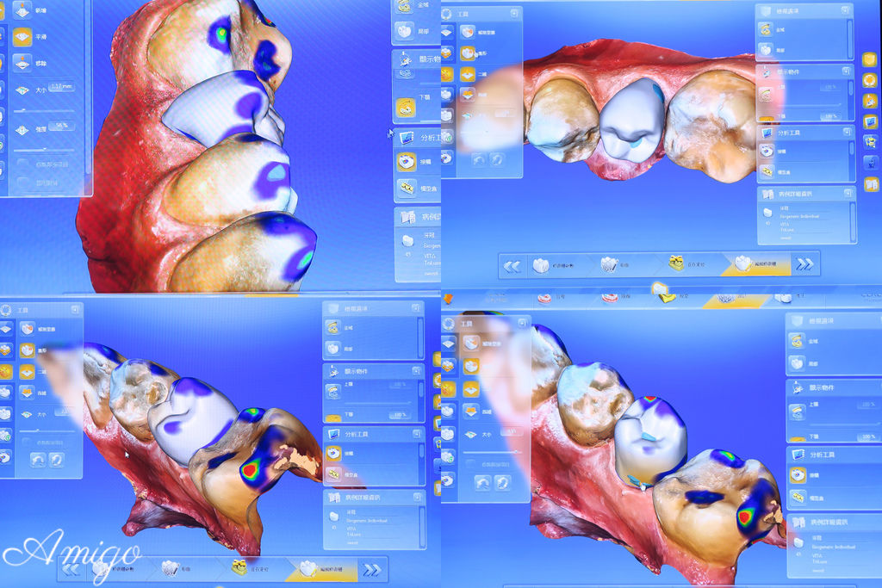882x588 pixels.
Task: Select the Smooth (平滑) tool in the top-left view
Action: [x=22, y=36]
